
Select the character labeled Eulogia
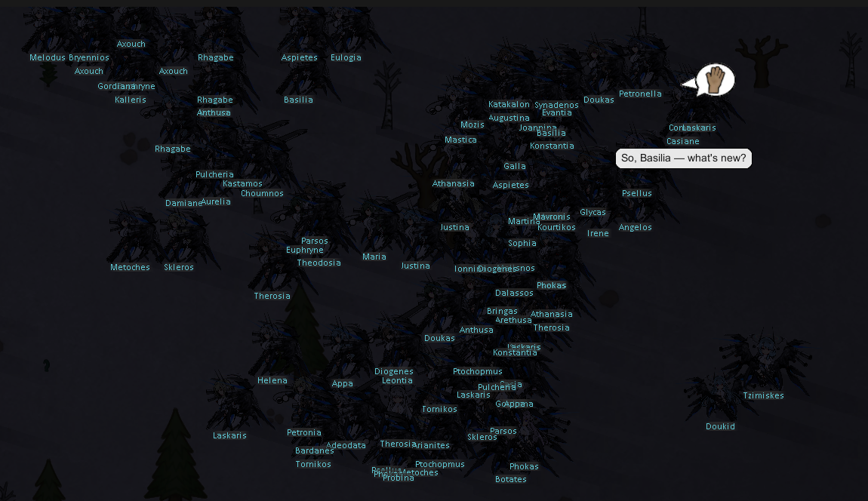346,57
